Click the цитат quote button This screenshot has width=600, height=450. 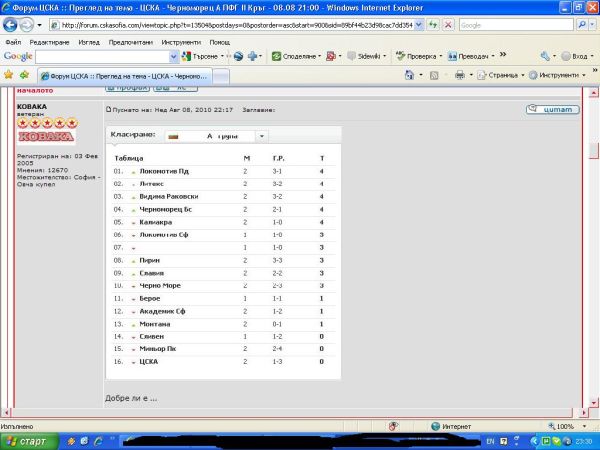553,109
